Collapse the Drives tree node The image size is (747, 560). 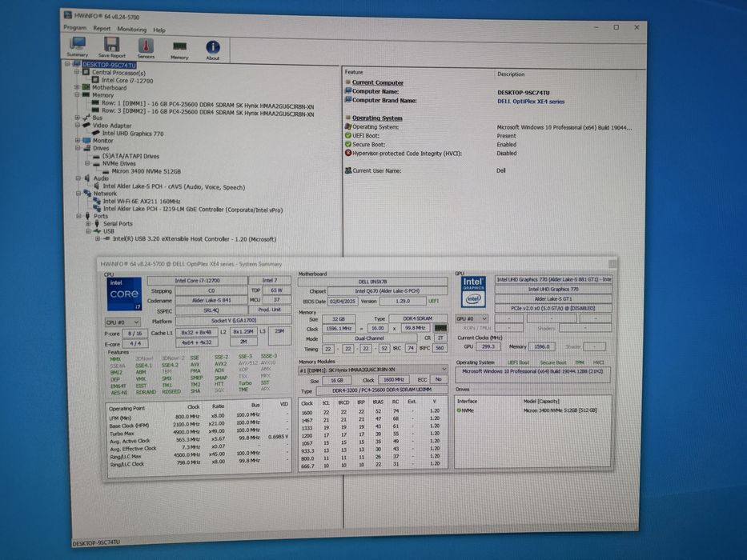77,148
